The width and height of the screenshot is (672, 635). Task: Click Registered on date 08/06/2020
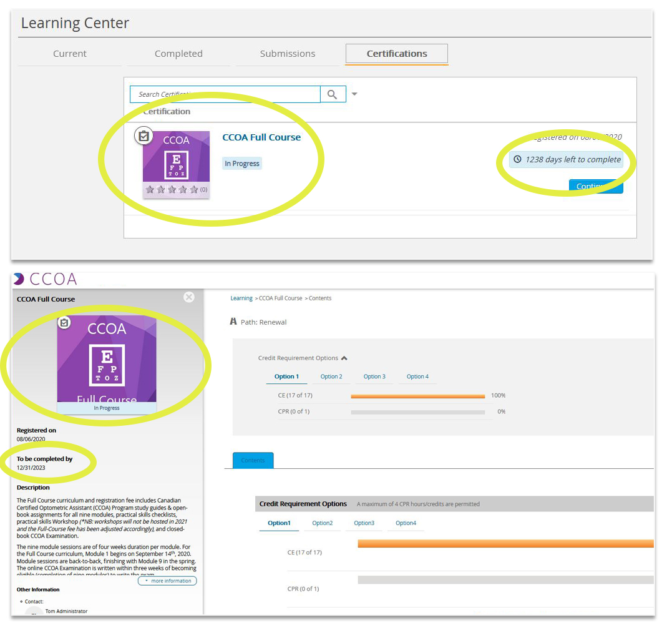click(31, 439)
